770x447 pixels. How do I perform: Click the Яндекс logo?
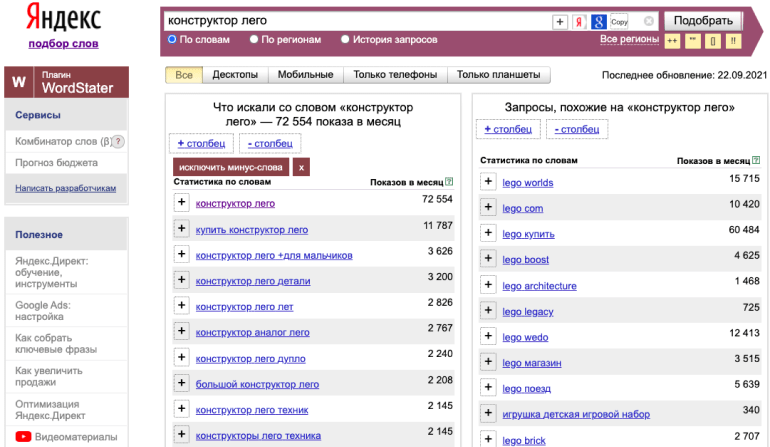tap(63, 17)
